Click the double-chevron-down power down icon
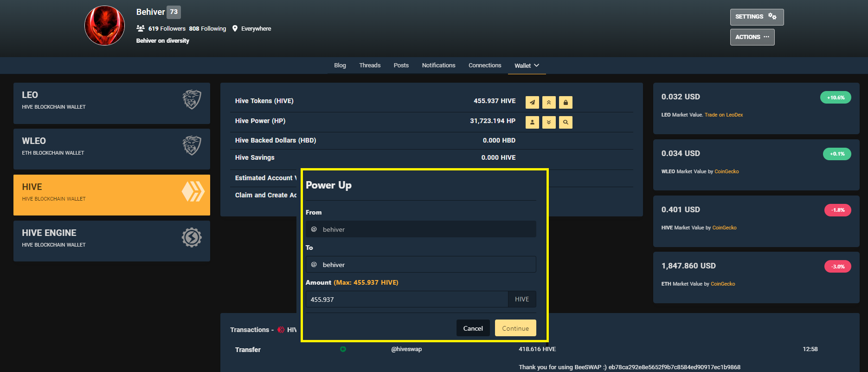The width and height of the screenshot is (868, 372). 549,122
